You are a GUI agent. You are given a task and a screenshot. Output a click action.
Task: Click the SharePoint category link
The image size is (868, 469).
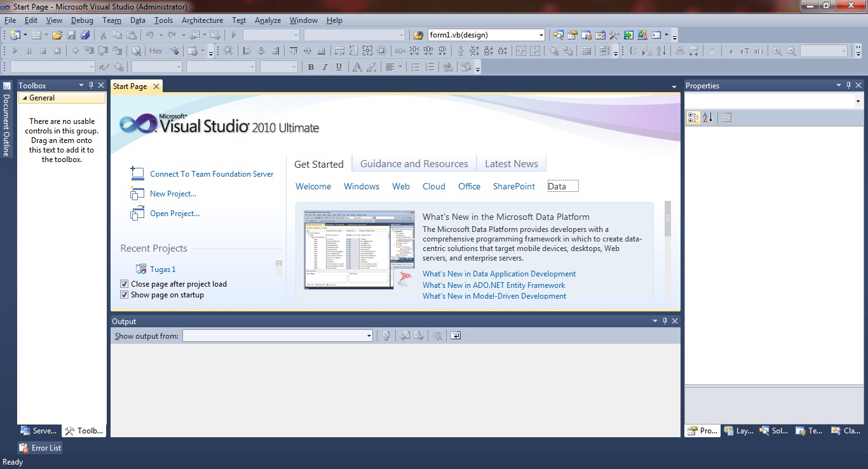[x=514, y=186]
